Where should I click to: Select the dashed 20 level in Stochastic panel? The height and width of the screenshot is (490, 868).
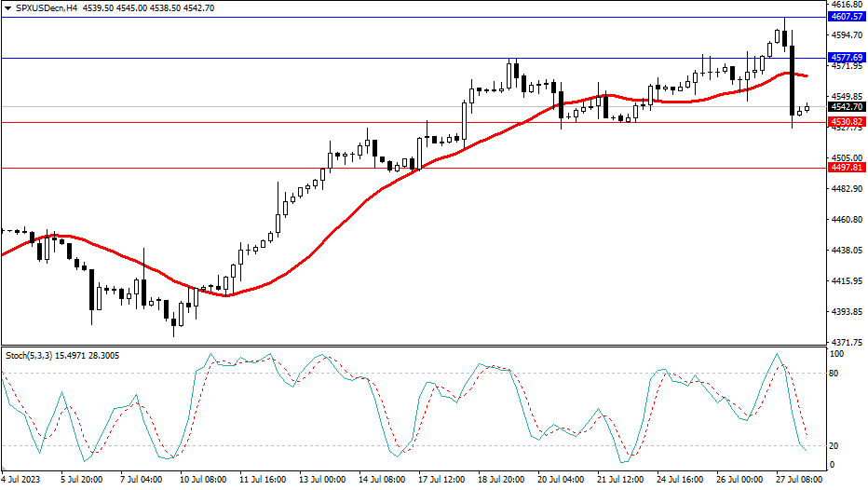pyautogui.click(x=279, y=445)
